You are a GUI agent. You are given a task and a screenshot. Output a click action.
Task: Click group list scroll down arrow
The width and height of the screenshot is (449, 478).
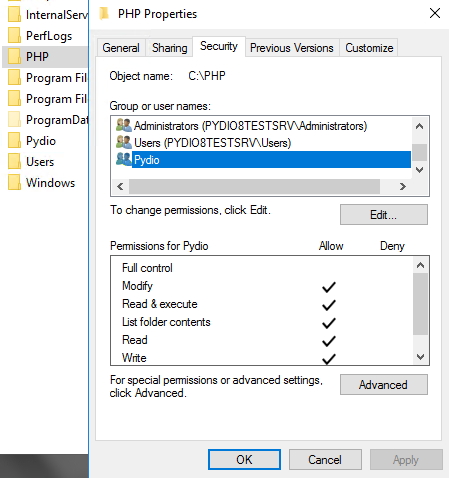[420, 170]
